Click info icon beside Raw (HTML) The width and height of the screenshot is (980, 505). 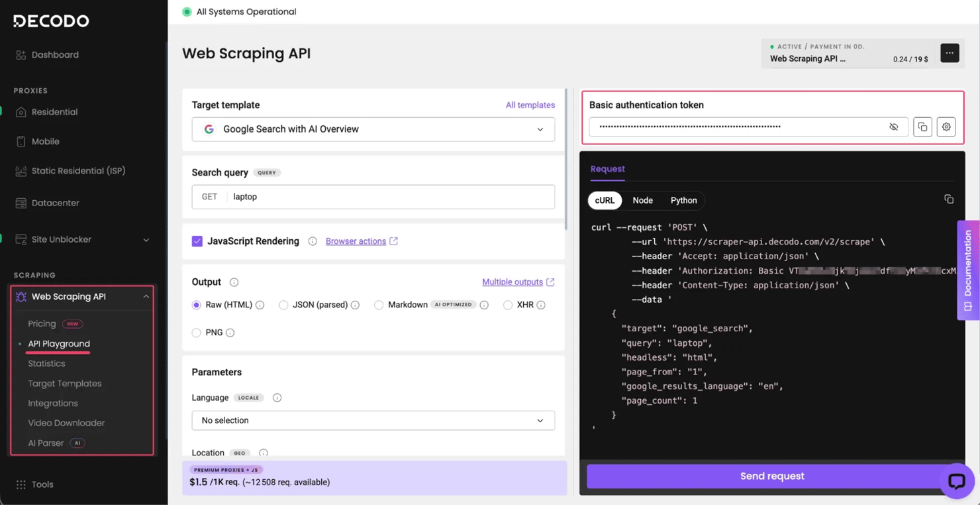(x=260, y=305)
